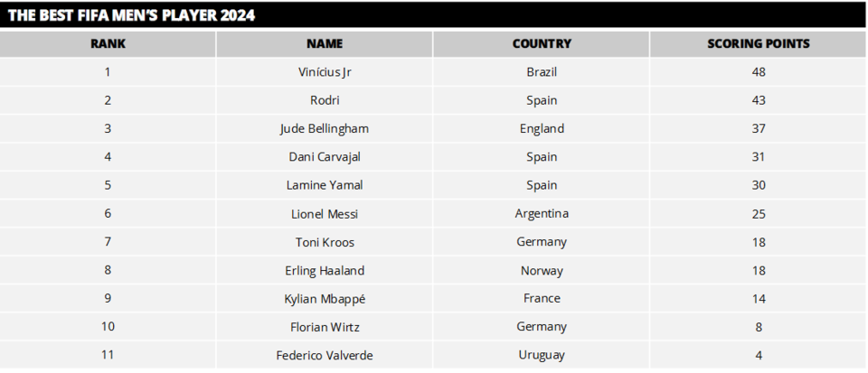
Task: Click the NAME column header
Action: (x=325, y=43)
